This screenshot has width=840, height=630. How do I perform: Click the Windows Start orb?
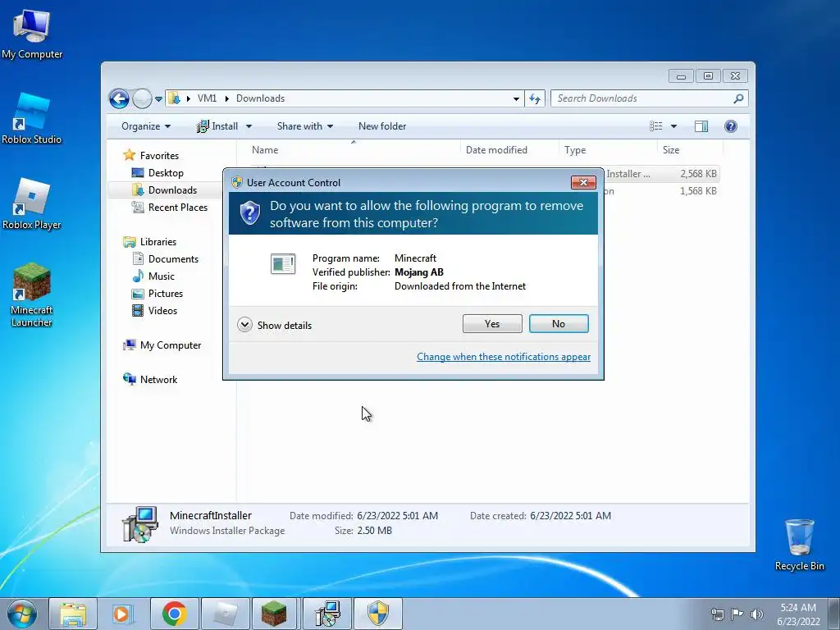[22, 614]
